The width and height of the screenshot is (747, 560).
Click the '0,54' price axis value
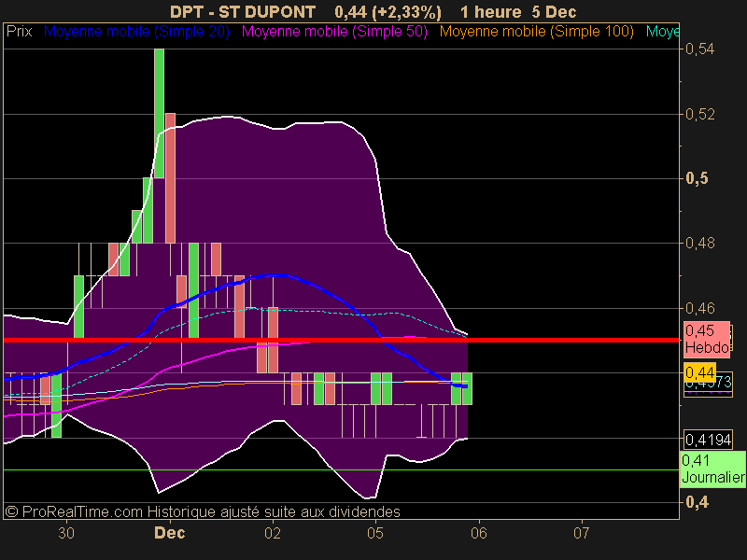click(x=699, y=49)
